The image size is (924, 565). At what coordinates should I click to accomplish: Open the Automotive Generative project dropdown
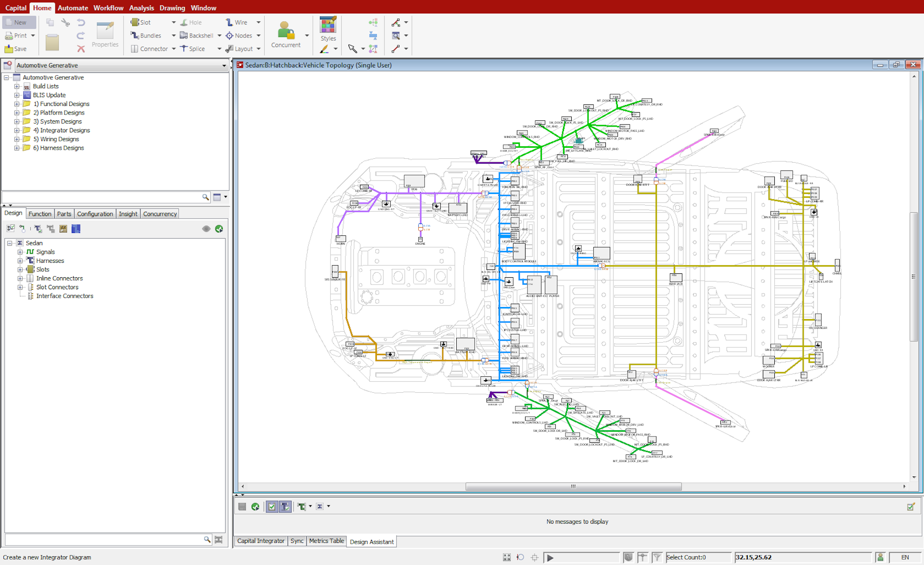pyautogui.click(x=224, y=65)
